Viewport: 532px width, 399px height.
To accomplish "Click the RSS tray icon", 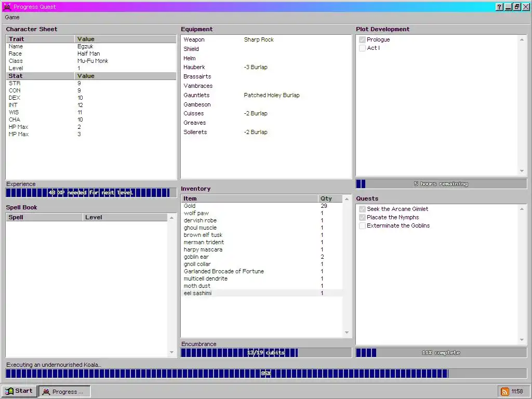I will tap(505, 392).
